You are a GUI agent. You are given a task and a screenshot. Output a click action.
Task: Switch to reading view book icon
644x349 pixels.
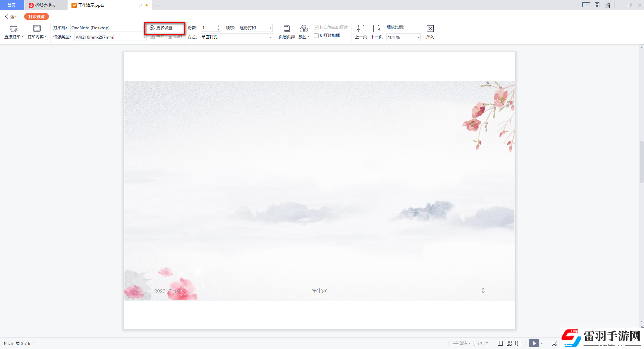[518, 343]
